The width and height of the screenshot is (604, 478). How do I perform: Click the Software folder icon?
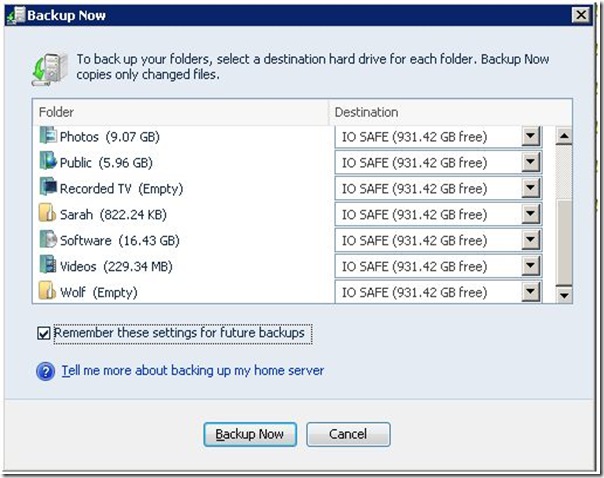(x=47, y=240)
